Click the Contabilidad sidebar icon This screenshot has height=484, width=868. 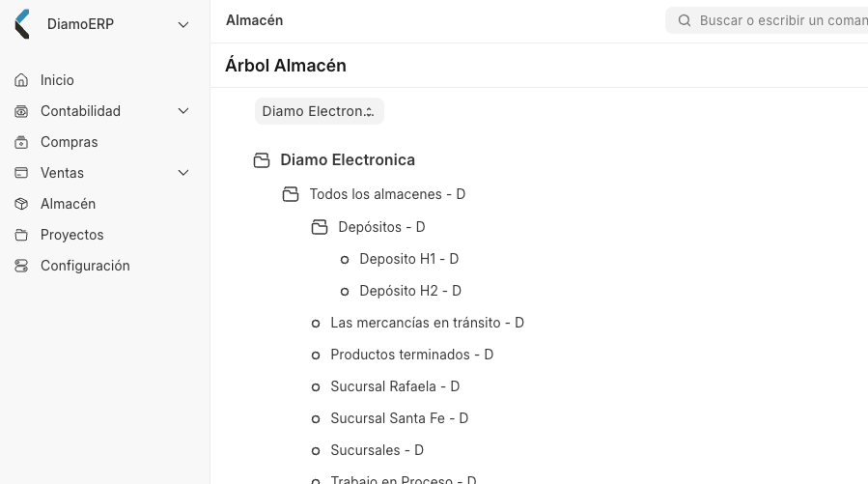tap(21, 111)
